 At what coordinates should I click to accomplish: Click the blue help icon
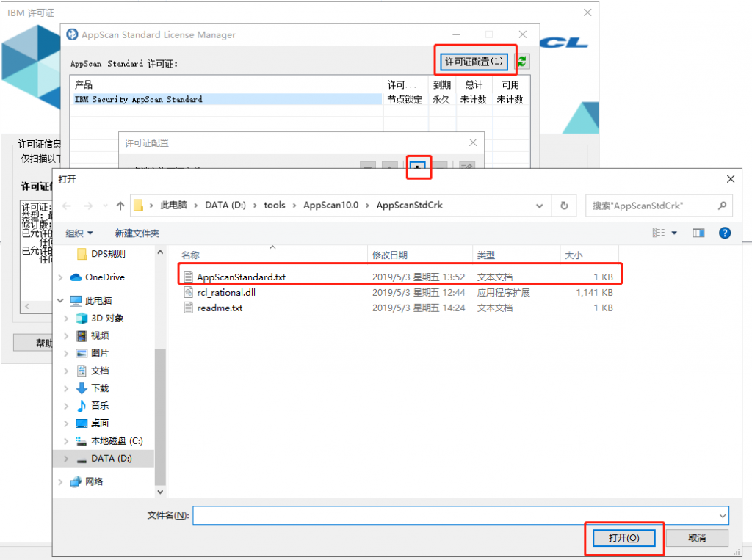click(x=725, y=233)
